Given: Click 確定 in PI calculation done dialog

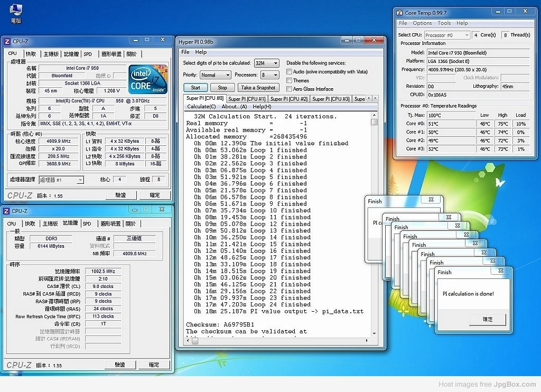Looking at the screenshot, I should pos(487,320).
